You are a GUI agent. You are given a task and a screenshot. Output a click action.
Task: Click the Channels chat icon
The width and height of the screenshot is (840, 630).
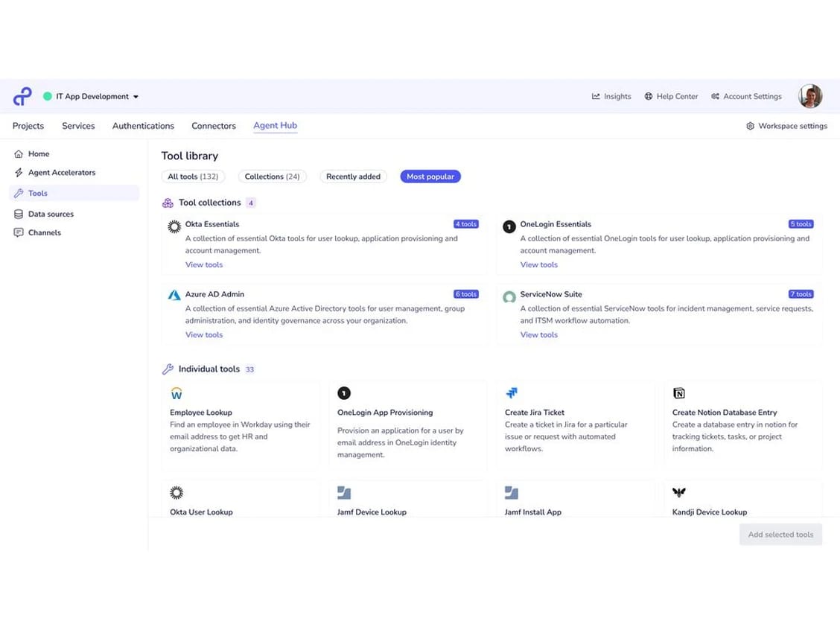point(19,232)
